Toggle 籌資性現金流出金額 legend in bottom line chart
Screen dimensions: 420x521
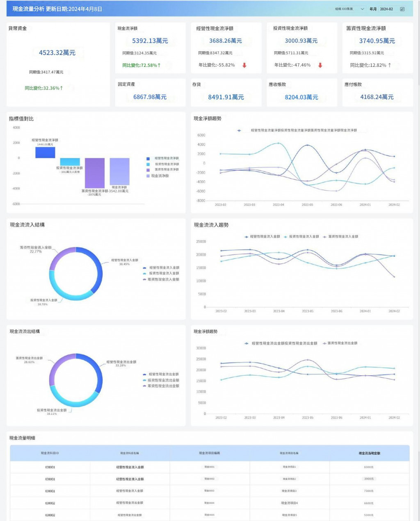pyautogui.click(x=340, y=343)
